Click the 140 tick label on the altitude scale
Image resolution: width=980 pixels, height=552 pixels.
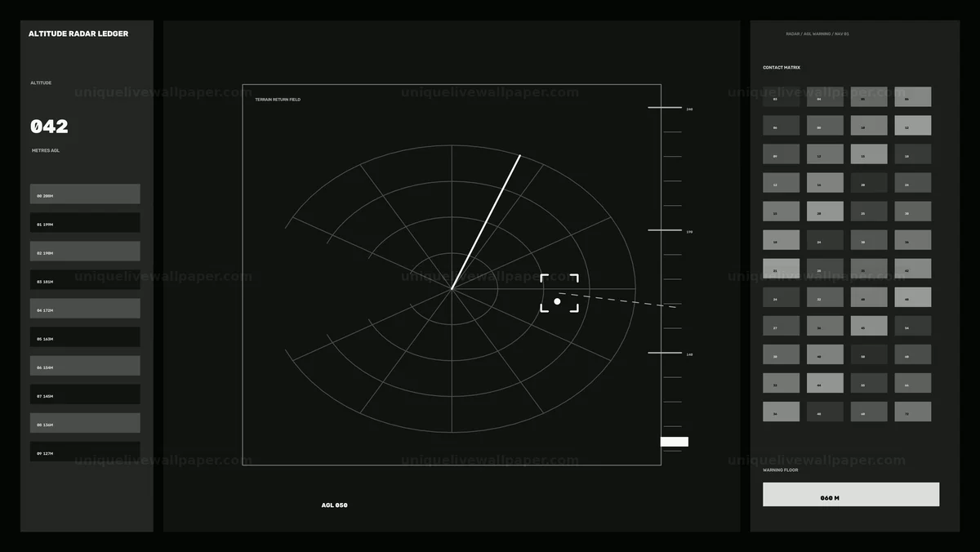[689, 354]
